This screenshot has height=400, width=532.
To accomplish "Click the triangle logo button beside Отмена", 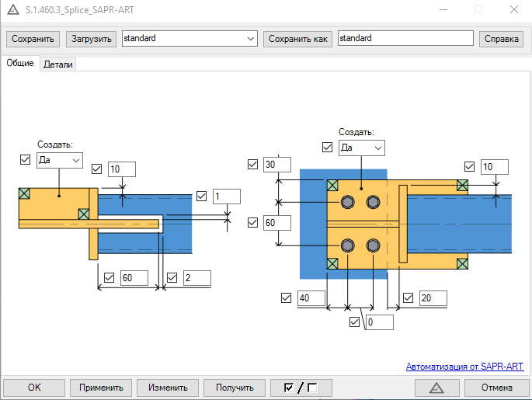I will click(436, 388).
